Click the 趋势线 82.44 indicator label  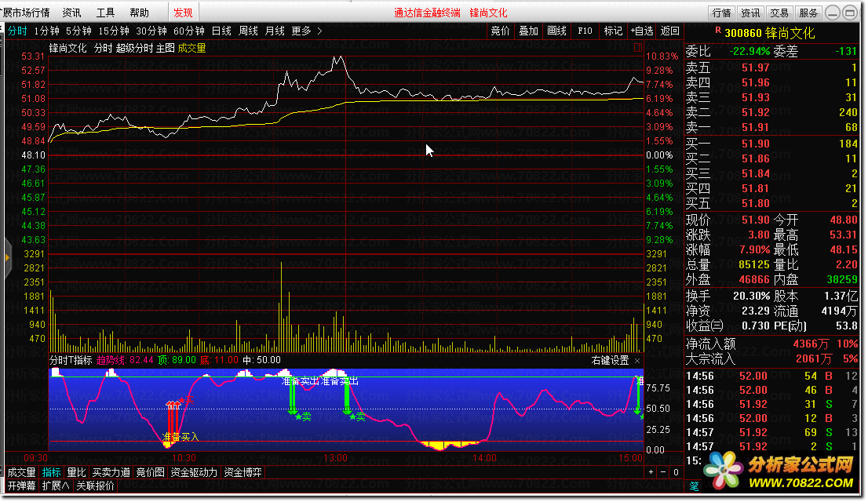[x=125, y=360]
